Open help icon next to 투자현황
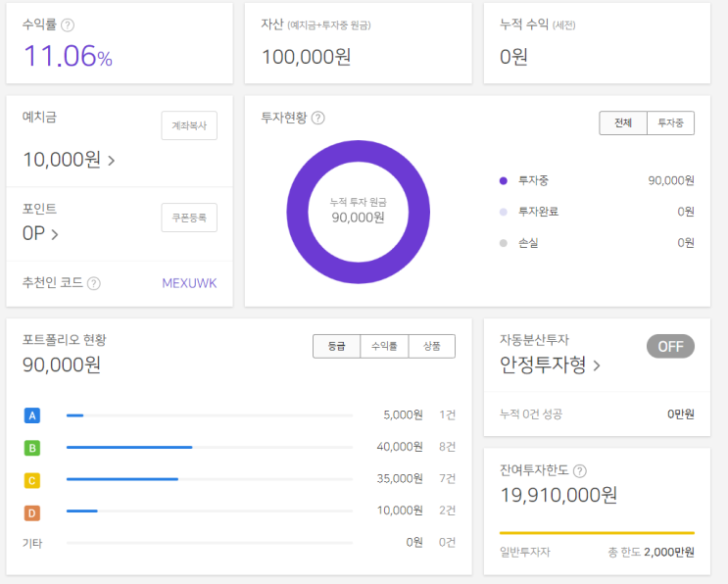 318,118
